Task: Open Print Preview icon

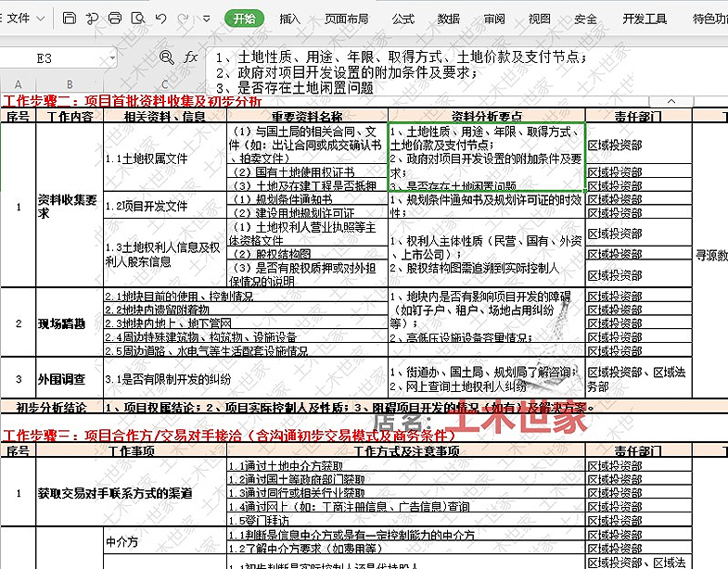Action: pyautogui.click(x=138, y=19)
